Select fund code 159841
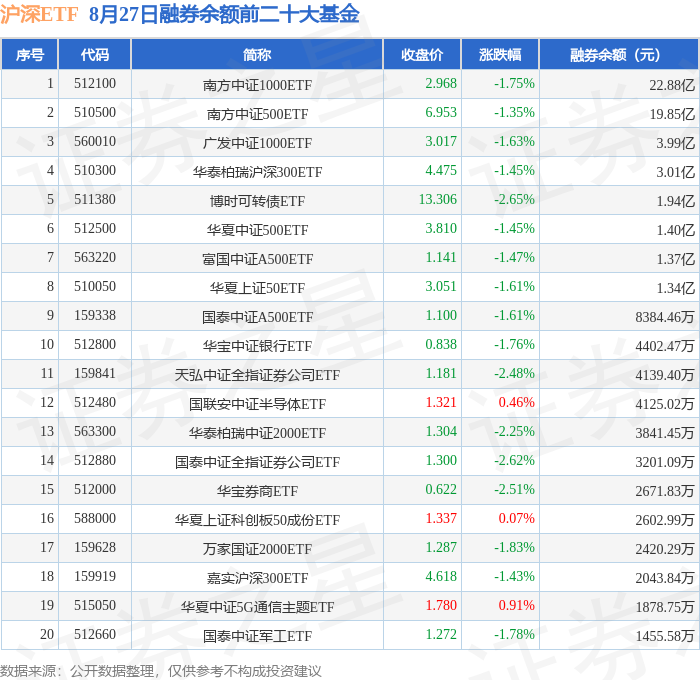Viewport: 700px width, 680px height. tap(95, 374)
